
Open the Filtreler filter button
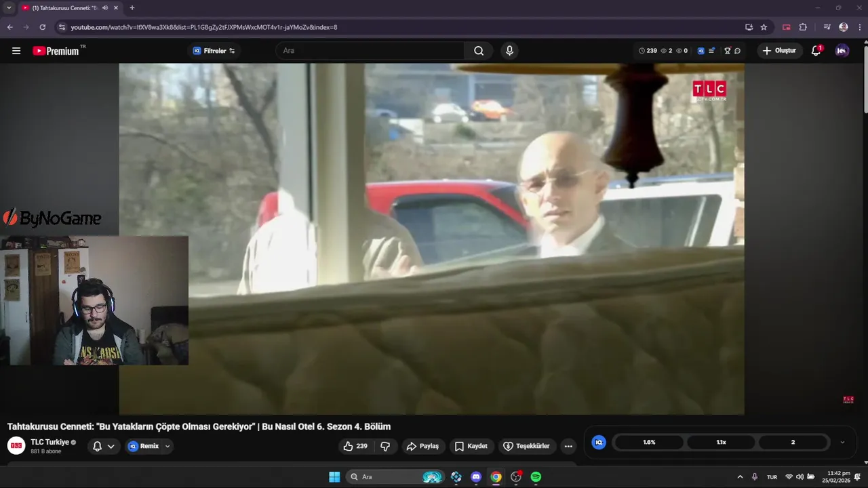[x=214, y=51]
